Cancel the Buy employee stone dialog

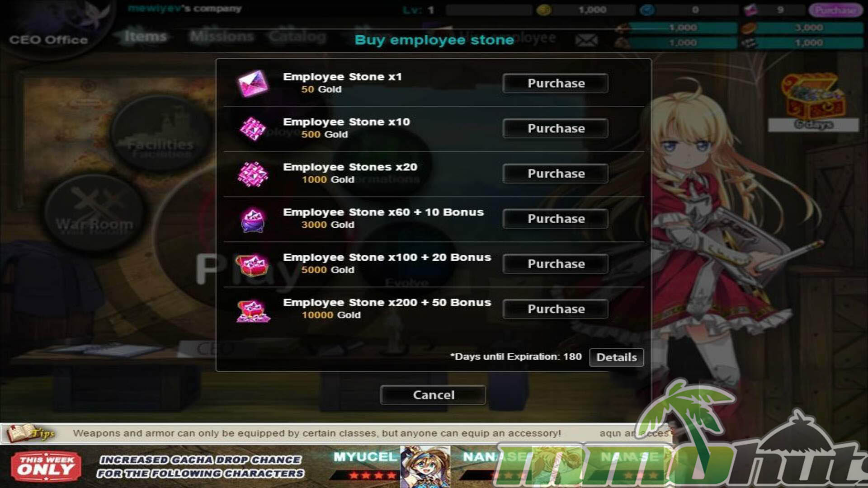click(433, 395)
